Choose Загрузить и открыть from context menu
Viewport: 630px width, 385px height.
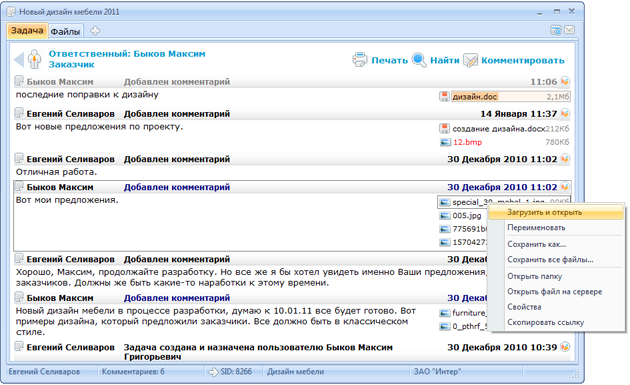coord(556,212)
